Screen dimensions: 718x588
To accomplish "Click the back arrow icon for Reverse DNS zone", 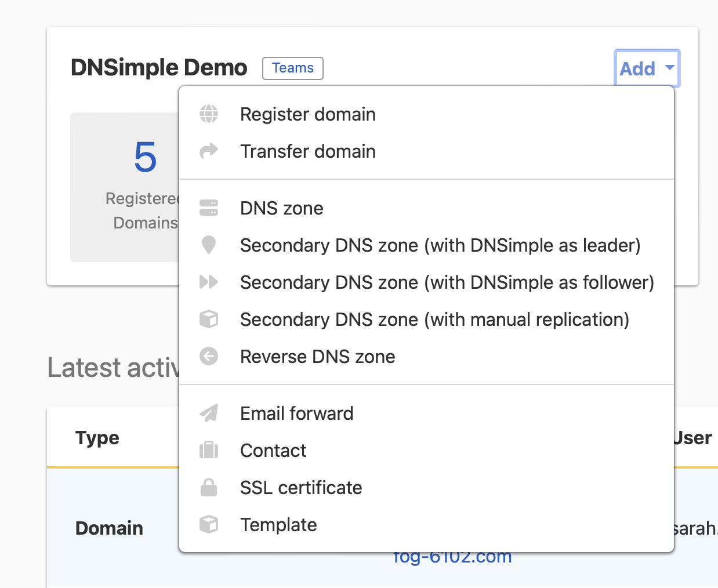I will (208, 357).
